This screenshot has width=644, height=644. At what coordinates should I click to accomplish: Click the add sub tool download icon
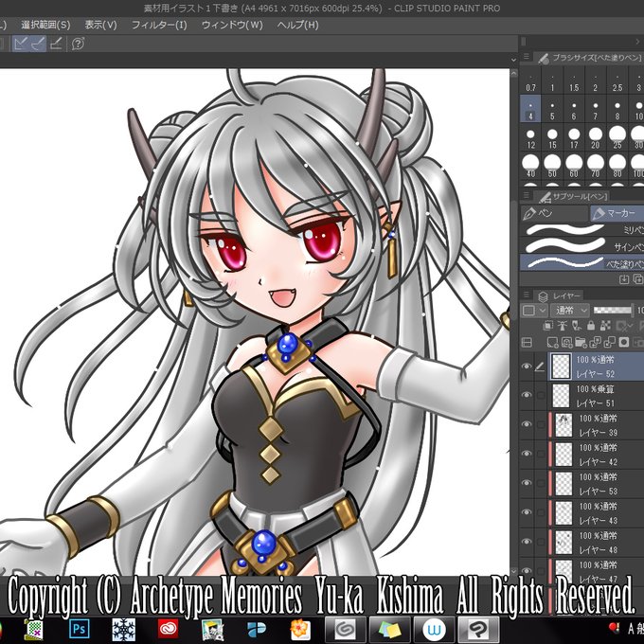624,279
